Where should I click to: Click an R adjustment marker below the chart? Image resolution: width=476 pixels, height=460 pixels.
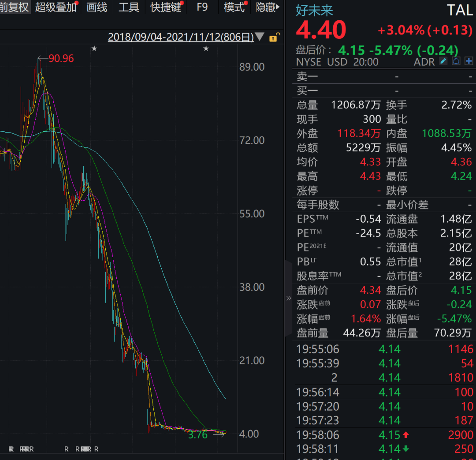[66, 449]
